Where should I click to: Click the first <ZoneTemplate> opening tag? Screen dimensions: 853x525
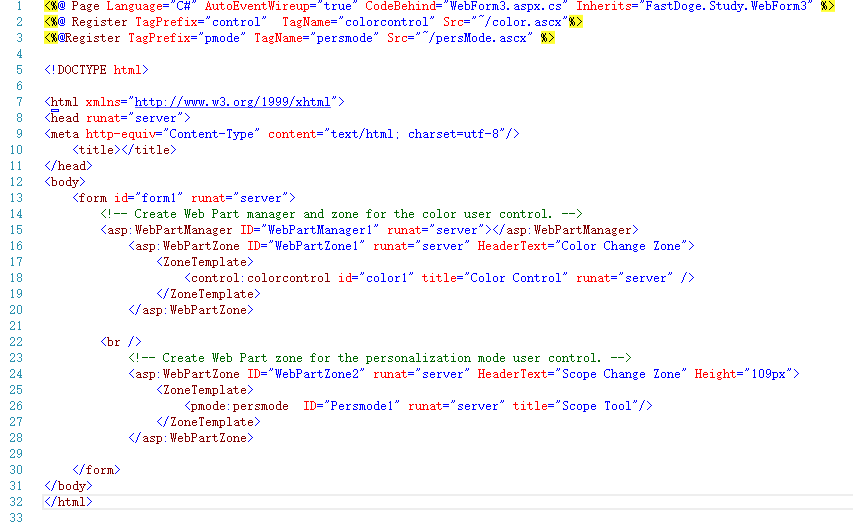tap(205, 262)
